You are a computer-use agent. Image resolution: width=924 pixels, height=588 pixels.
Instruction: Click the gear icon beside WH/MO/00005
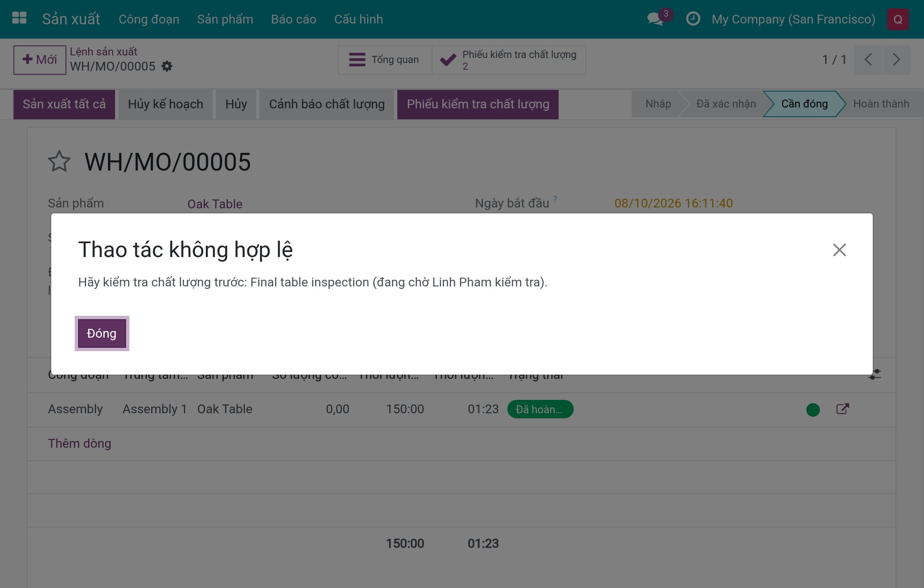coord(167,66)
